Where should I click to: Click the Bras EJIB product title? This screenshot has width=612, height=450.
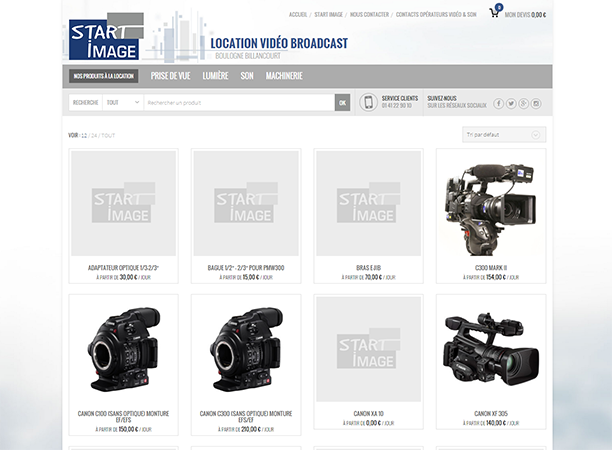pyautogui.click(x=368, y=268)
